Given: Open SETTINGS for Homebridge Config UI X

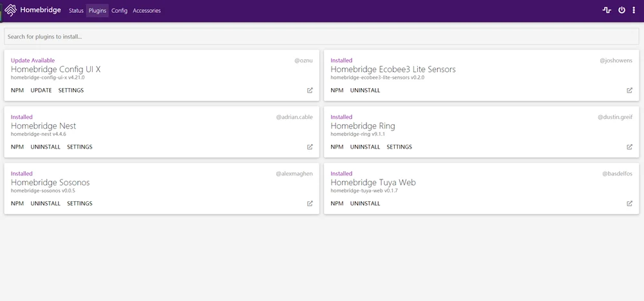Looking at the screenshot, I should point(71,90).
